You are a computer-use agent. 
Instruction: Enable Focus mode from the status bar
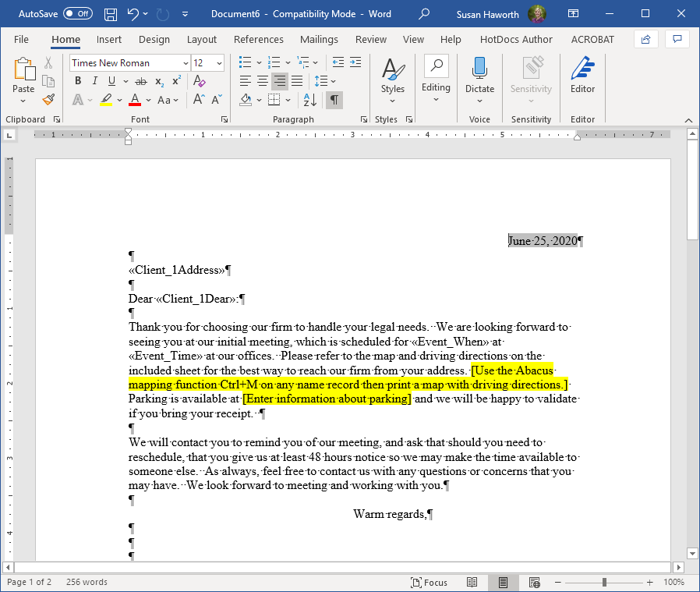429,582
